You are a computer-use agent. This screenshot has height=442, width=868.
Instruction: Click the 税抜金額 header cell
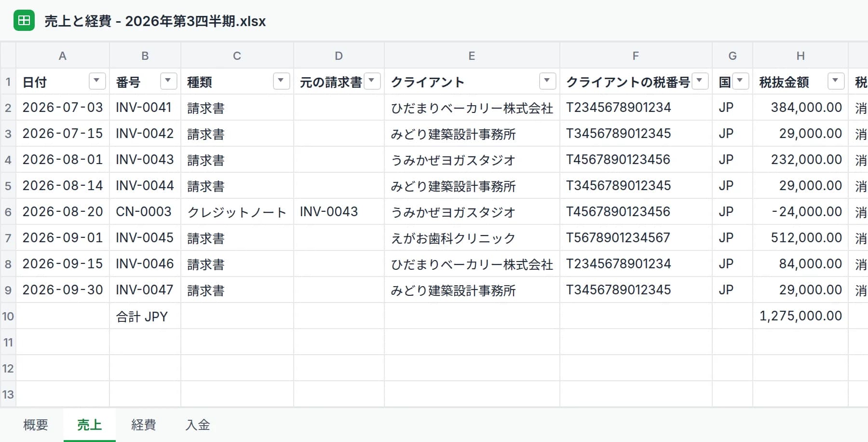click(800, 81)
